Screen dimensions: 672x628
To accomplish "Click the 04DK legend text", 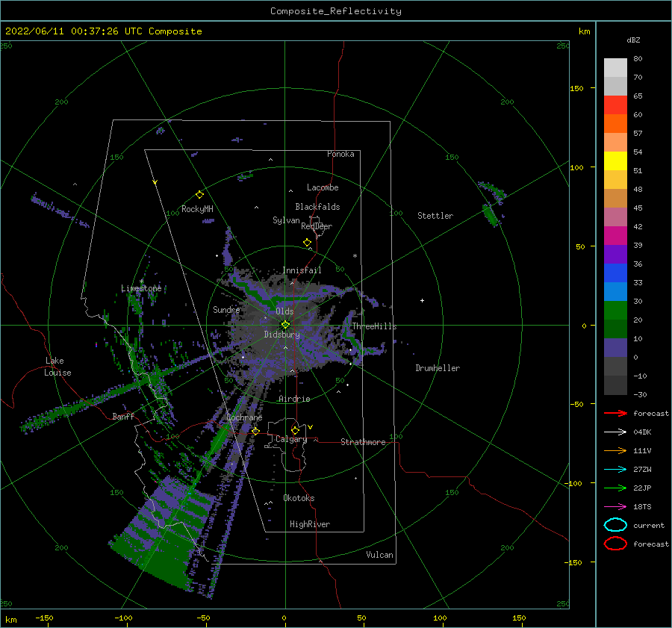I will (x=642, y=432).
